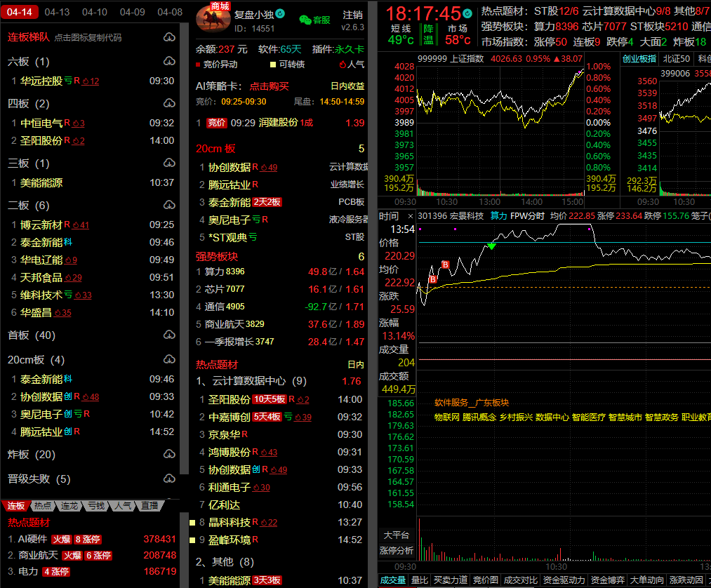The image size is (711, 588).
Task: Click the flame popularity icon beside 华远控股
Action: click(x=86, y=81)
